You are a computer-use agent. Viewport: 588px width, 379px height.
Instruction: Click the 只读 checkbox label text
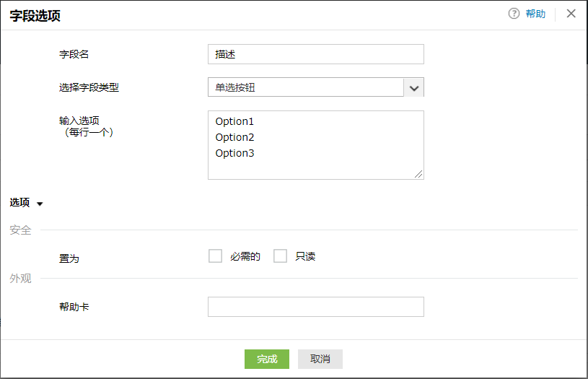[306, 256]
